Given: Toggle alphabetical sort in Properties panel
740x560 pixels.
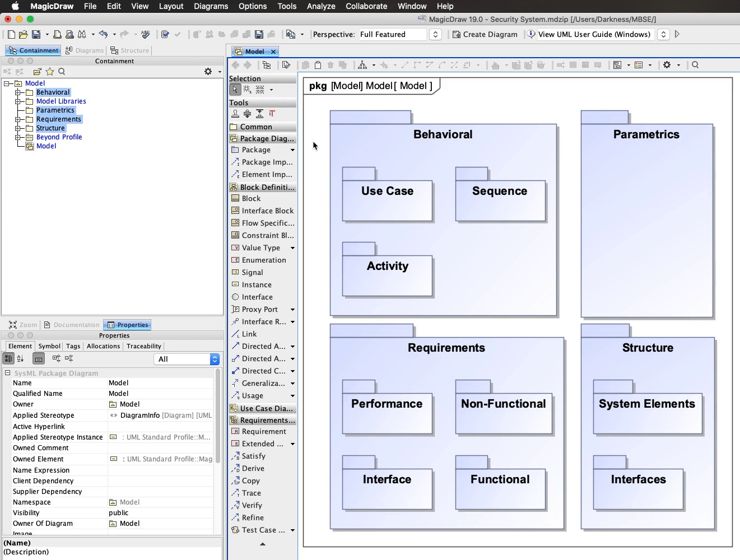Looking at the screenshot, I should click(21, 358).
